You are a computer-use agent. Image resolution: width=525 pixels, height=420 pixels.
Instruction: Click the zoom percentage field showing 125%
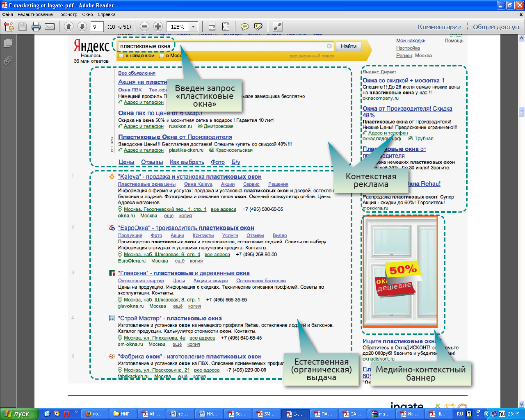coord(178,27)
